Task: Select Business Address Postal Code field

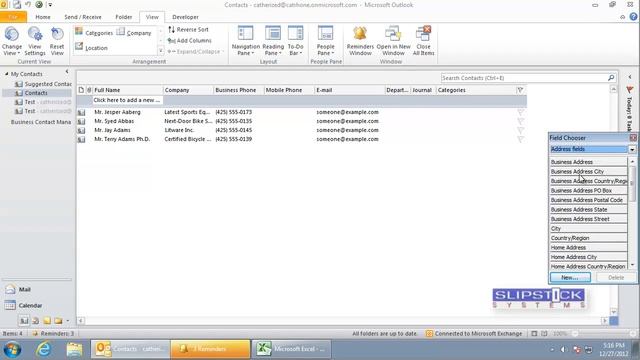Action: click(588, 200)
